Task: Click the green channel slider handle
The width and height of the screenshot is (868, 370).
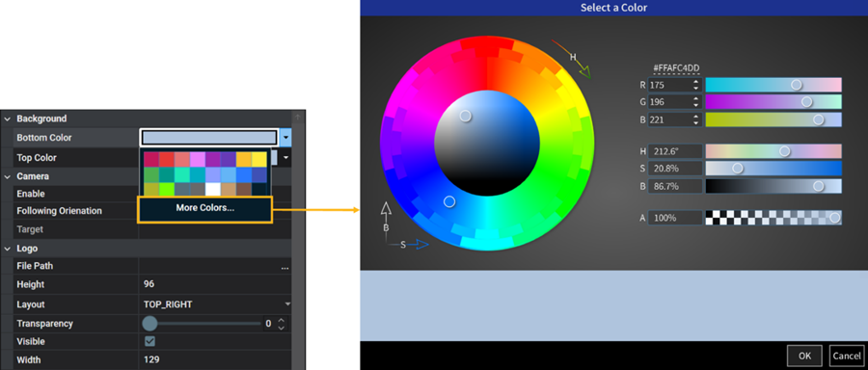Action: click(x=806, y=102)
